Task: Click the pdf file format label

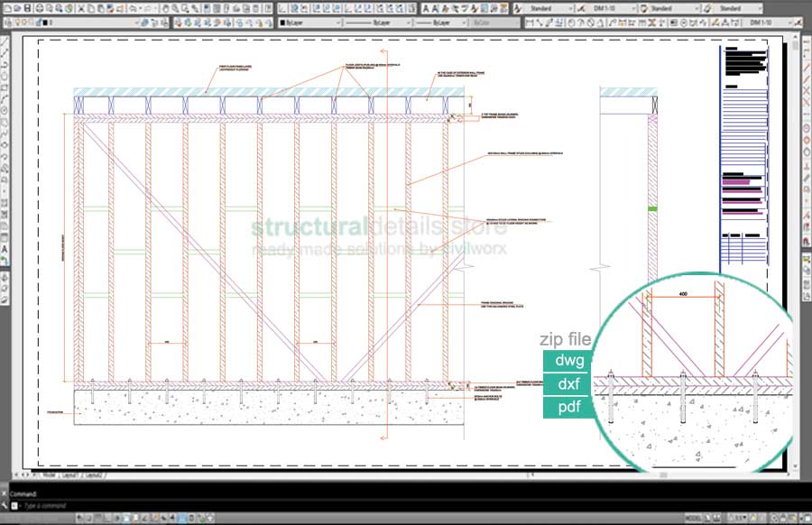Action: (567, 408)
